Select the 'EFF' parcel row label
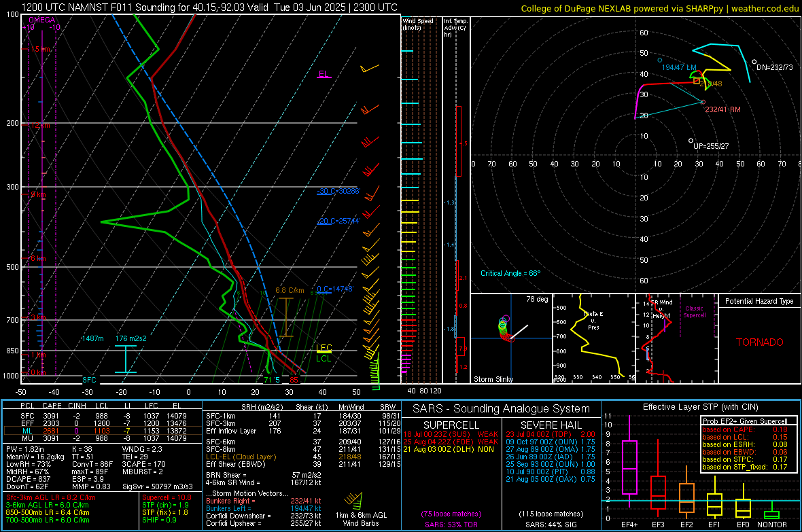Viewport: 802px width, 532px height. coord(27,423)
